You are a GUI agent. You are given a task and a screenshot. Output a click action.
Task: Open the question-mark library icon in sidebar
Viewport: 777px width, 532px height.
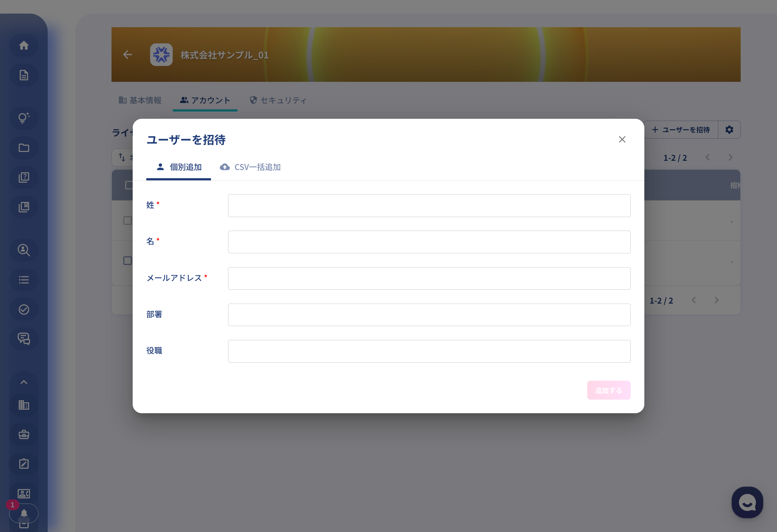pyautogui.click(x=24, y=178)
